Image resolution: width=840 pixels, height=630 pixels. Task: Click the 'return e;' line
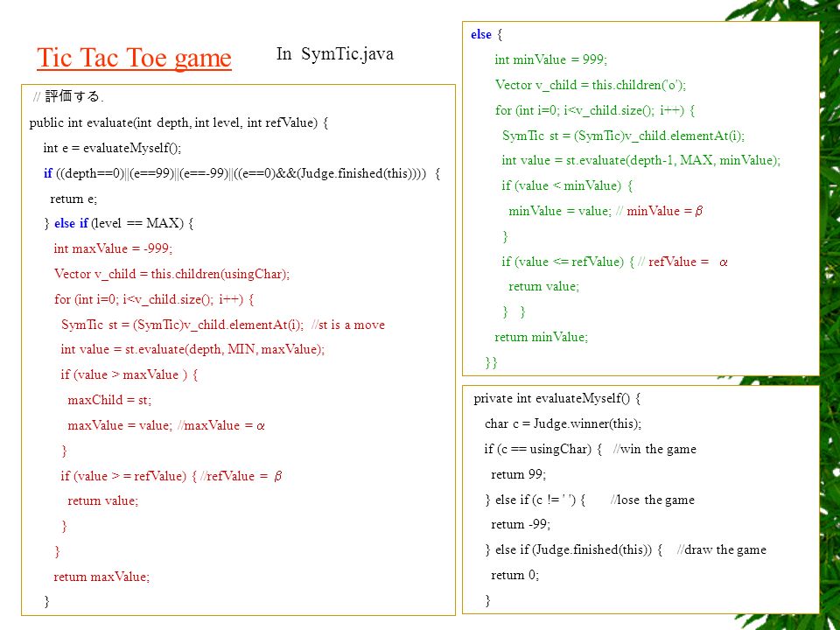click(73, 199)
